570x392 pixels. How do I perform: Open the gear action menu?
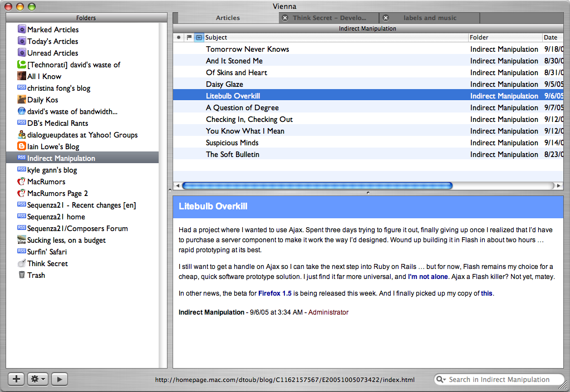tap(38, 379)
